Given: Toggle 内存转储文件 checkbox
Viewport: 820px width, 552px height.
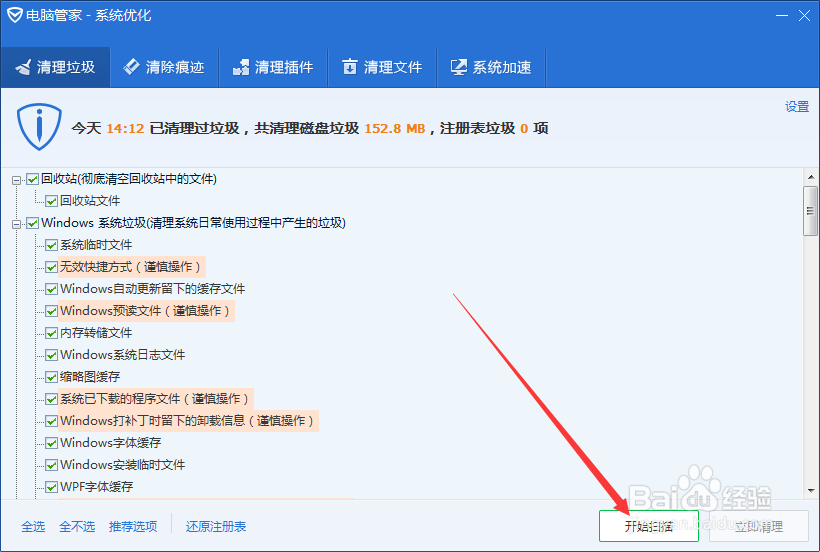Looking at the screenshot, I should [51, 333].
